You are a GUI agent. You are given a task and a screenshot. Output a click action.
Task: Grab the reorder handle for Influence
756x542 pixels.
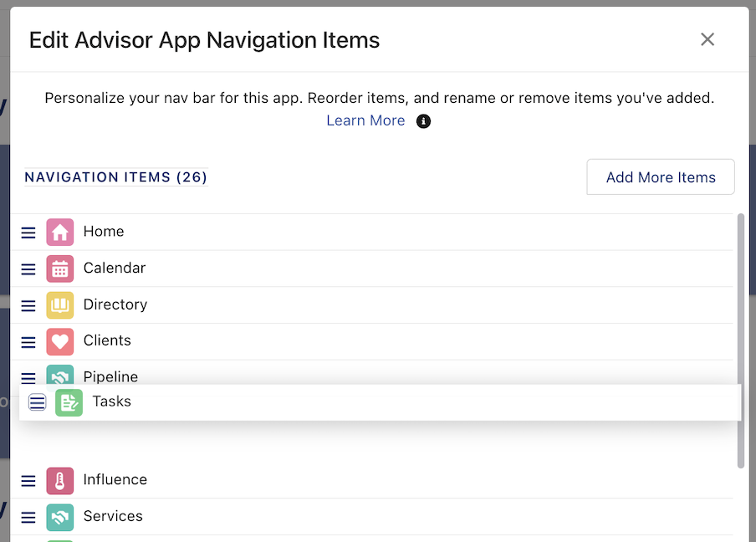click(28, 481)
